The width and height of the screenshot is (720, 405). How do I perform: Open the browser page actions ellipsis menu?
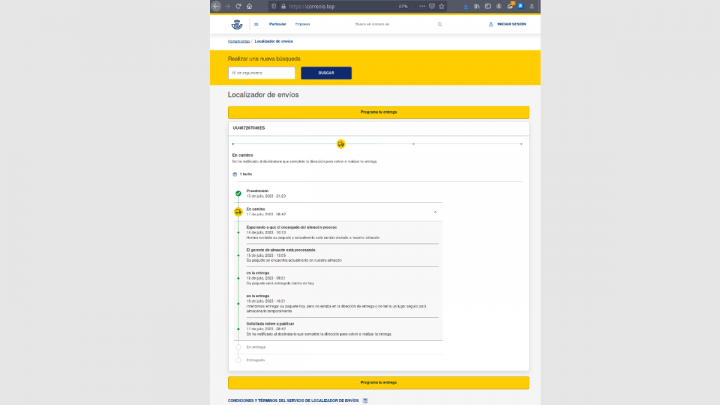[424, 5]
